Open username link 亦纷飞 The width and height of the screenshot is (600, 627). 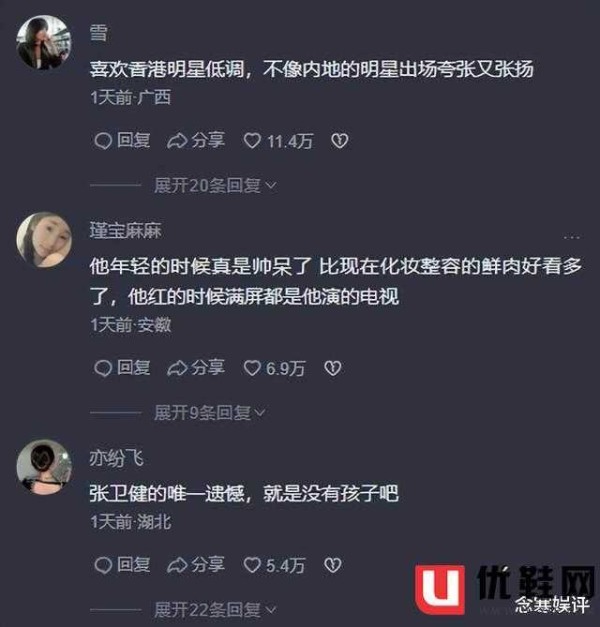pyautogui.click(x=116, y=458)
